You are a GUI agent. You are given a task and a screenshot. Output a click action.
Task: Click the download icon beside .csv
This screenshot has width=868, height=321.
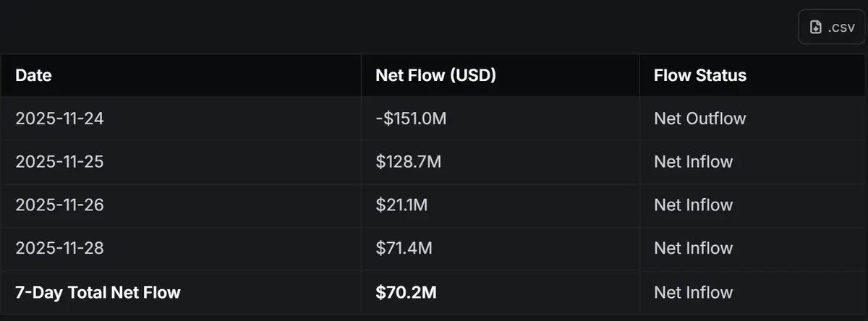[x=815, y=27]
